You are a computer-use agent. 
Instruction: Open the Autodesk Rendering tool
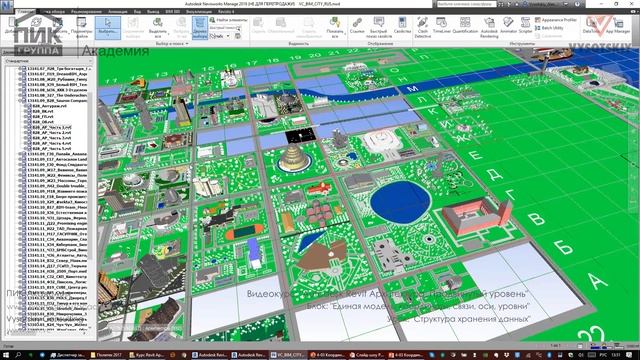(489, 27)
